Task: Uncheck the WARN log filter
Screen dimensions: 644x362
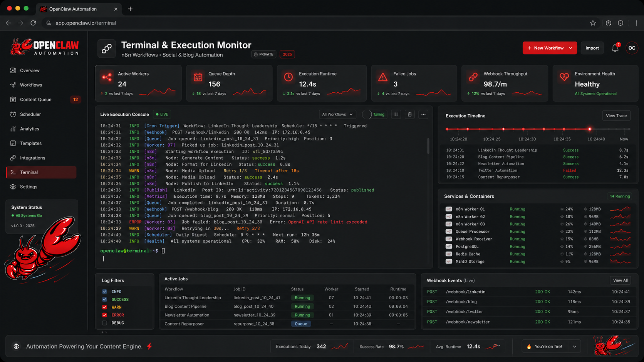Action: 104,307
